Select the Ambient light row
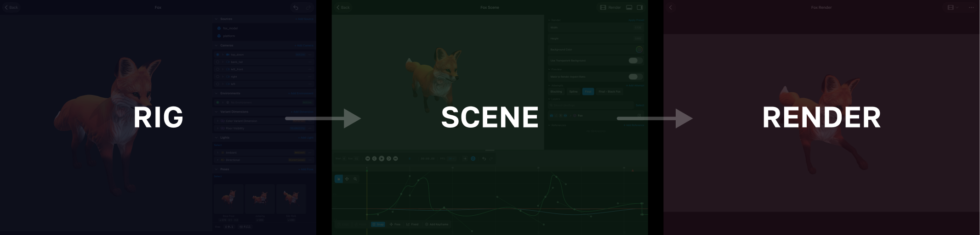Viewport: 980px width, 235px height. (264, 152)
